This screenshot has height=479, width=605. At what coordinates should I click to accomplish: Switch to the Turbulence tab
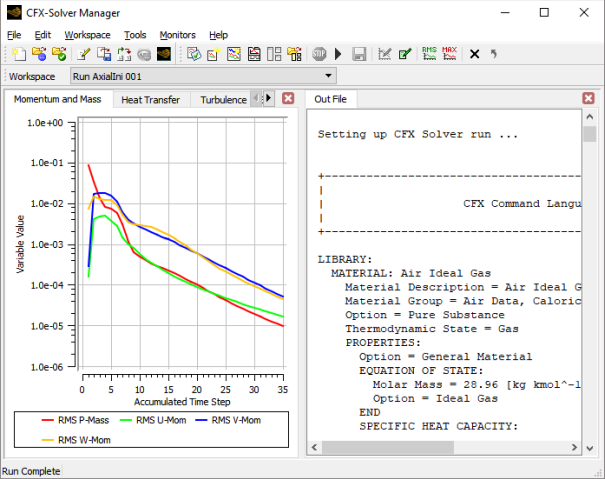coord(223,100)
